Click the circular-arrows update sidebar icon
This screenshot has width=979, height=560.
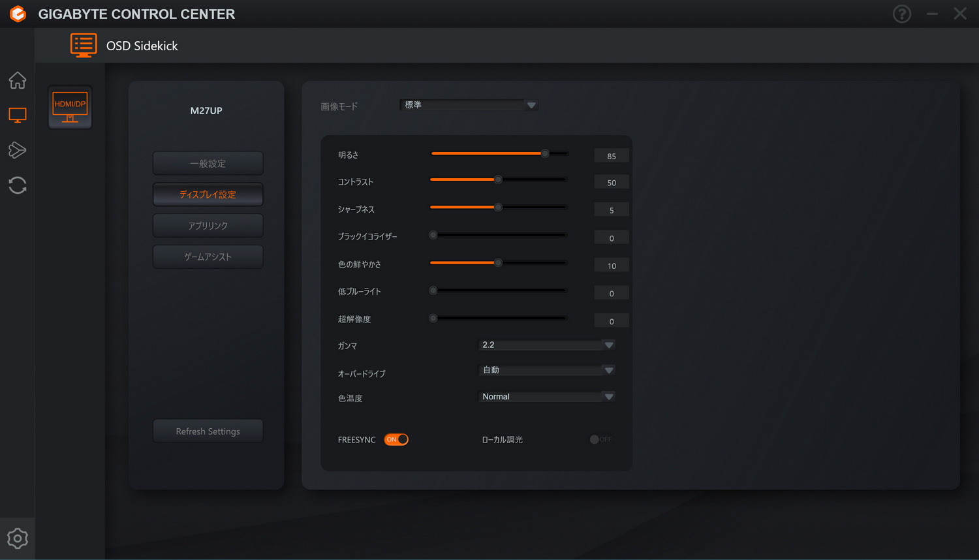18,185
